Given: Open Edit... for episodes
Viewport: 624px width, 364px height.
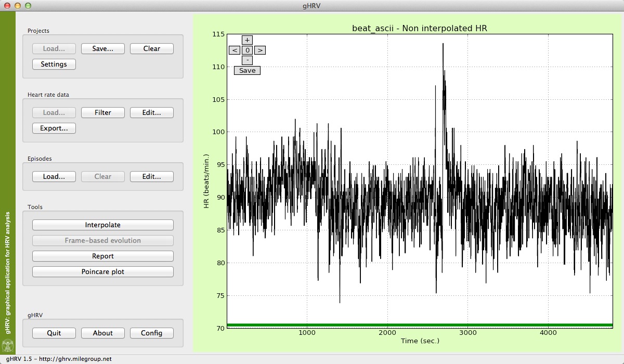Looking at the screenshot, I should point(152,176).
